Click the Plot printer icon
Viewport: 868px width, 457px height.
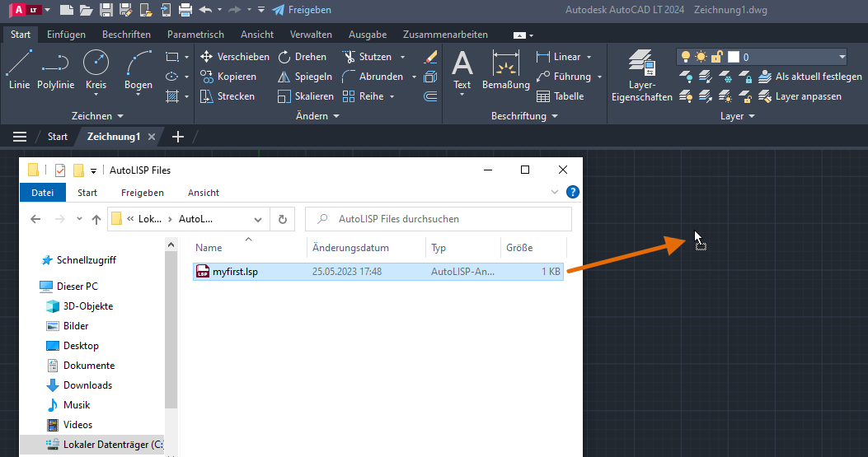pyautogui.click(x=185, y=9)
